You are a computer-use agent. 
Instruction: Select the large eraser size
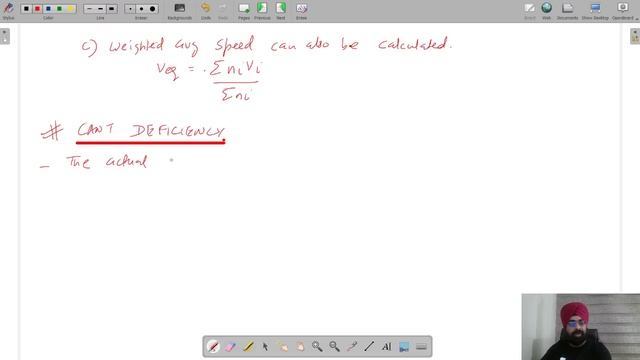coord(152,9)
